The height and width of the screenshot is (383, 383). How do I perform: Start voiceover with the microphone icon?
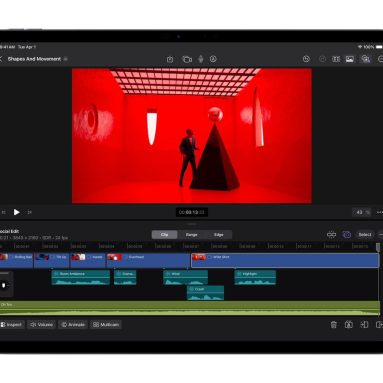[201, 59]
